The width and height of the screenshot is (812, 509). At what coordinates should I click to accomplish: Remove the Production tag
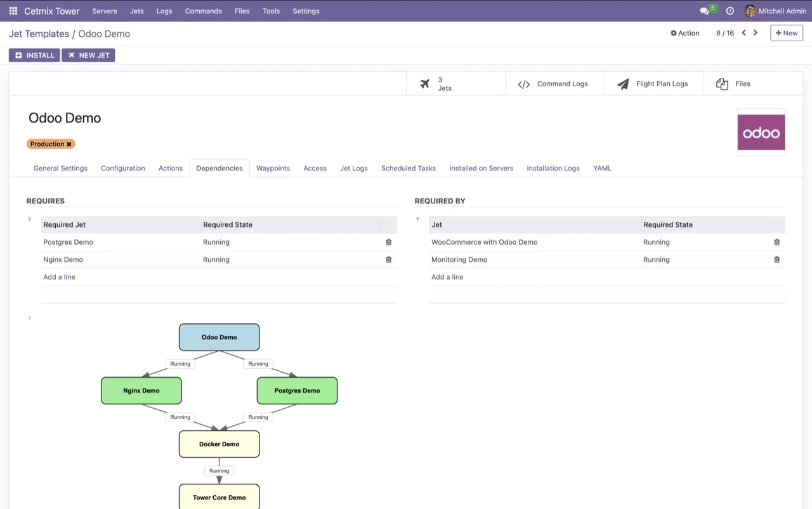[x=69, y=144]
